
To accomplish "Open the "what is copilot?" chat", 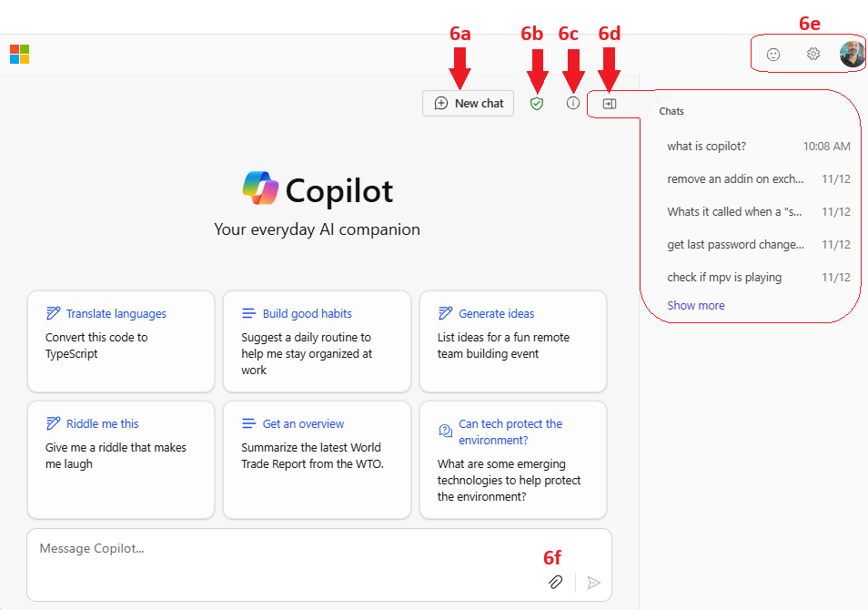I will tap(759, 147).
